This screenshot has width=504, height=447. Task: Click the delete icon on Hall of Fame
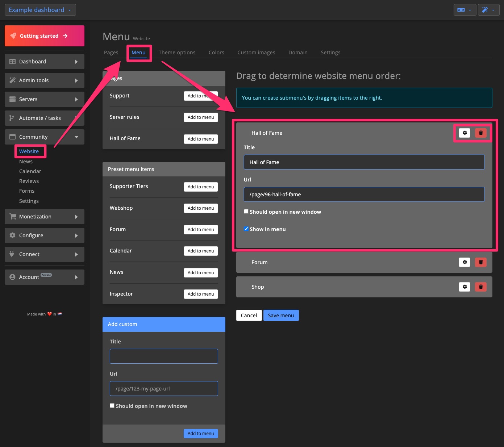[481, 133]
